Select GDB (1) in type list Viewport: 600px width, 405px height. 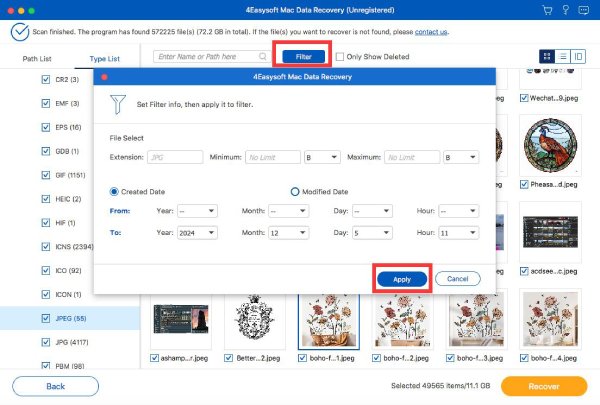tap(67, 151)
